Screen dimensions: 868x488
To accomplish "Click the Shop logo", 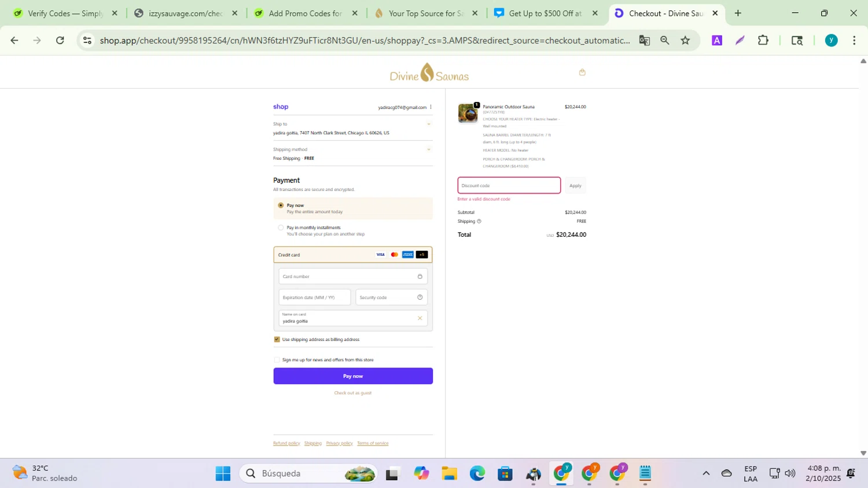I will pos(281,107).
